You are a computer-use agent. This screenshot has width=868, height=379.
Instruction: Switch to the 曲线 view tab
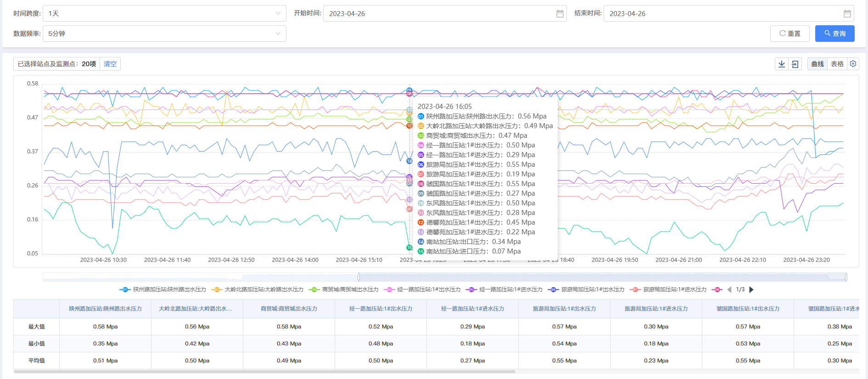point(818,64)
